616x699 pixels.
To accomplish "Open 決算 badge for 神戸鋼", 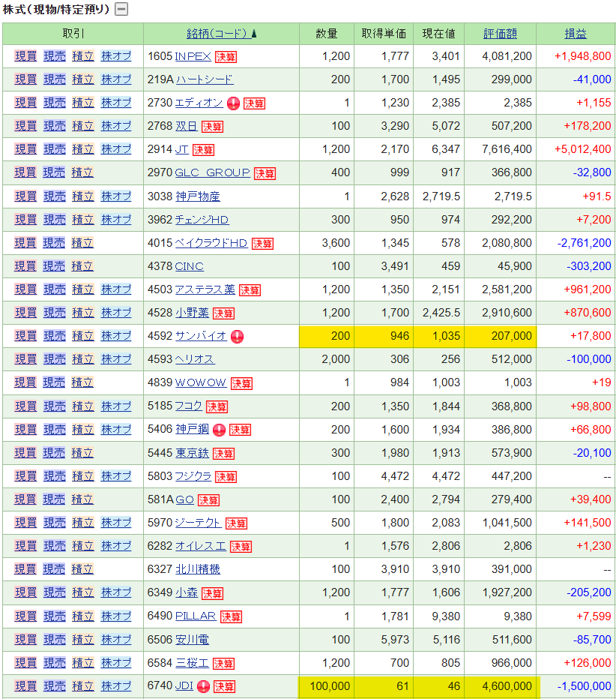I will point(240,430).
